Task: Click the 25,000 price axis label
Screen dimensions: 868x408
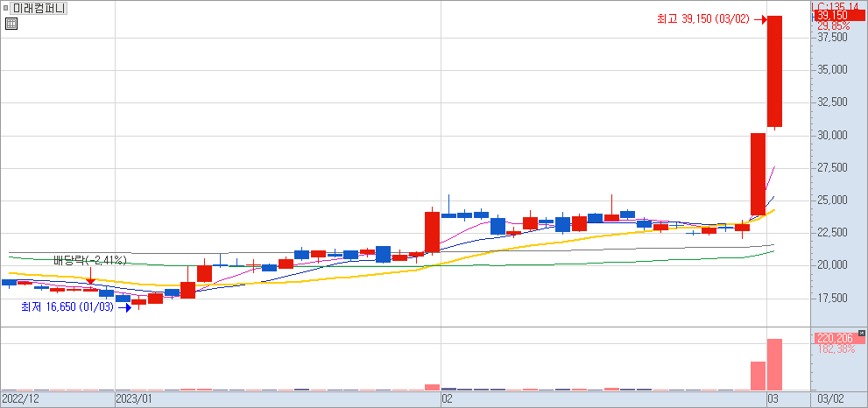Action: point(833,200)
